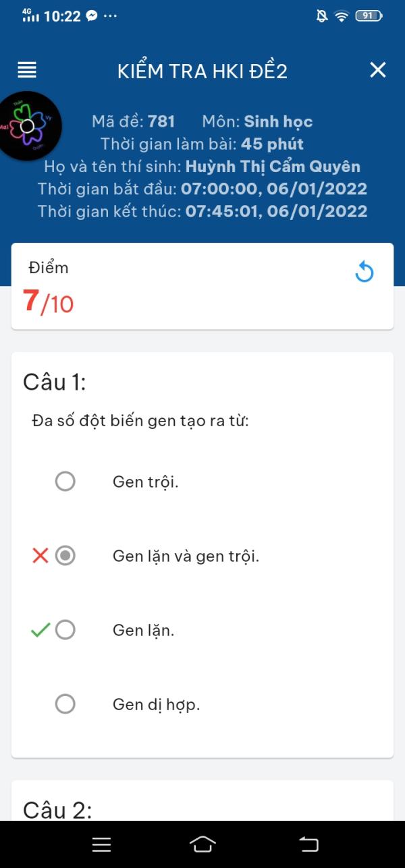Tap the battery level indicator
405x868 pixels.
[x=368, y=16]
